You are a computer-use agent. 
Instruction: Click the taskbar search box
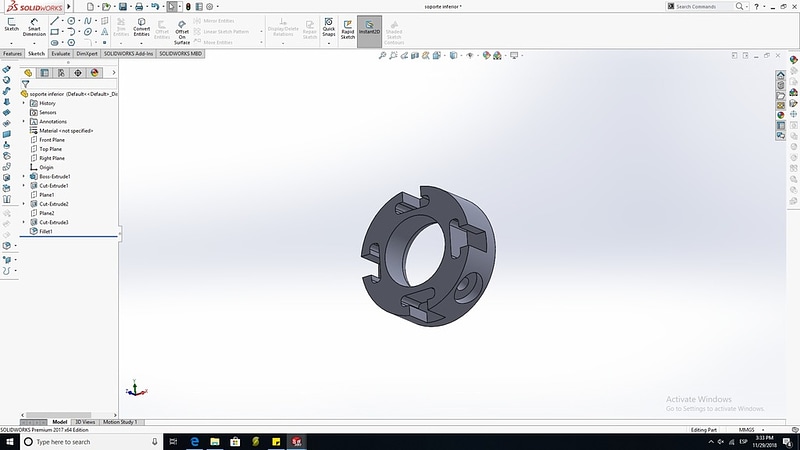click(x=91, y=442)
